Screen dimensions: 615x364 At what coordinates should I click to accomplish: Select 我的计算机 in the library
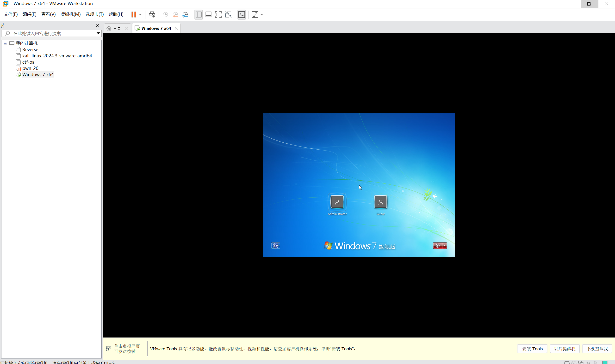tap(26, 43)
